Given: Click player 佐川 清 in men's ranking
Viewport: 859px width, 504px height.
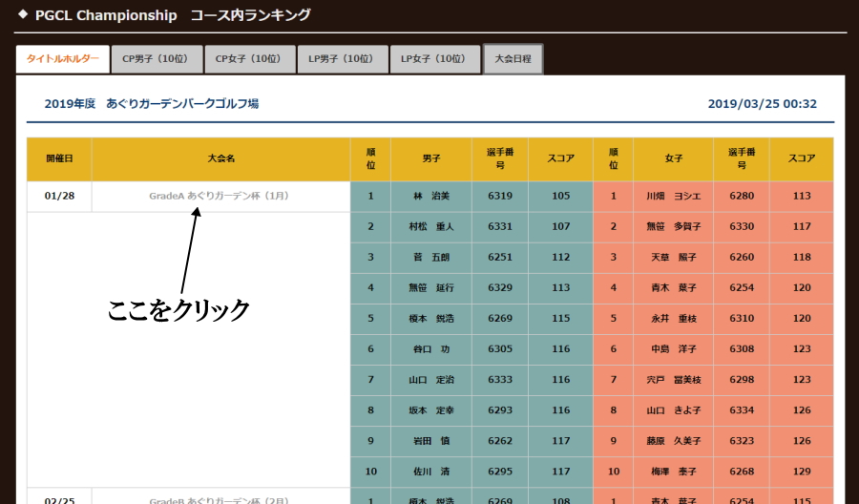Looking at the screenshot, I should point(430,472).
